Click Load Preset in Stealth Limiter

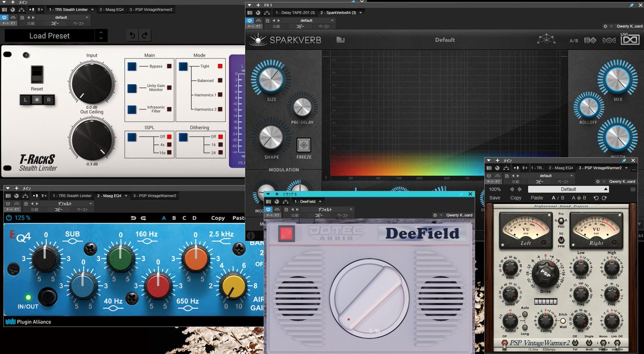click(x=49, y=35)
